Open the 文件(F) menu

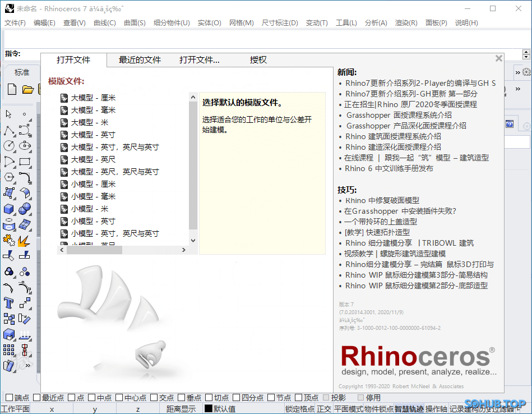[x=15, y=23]
